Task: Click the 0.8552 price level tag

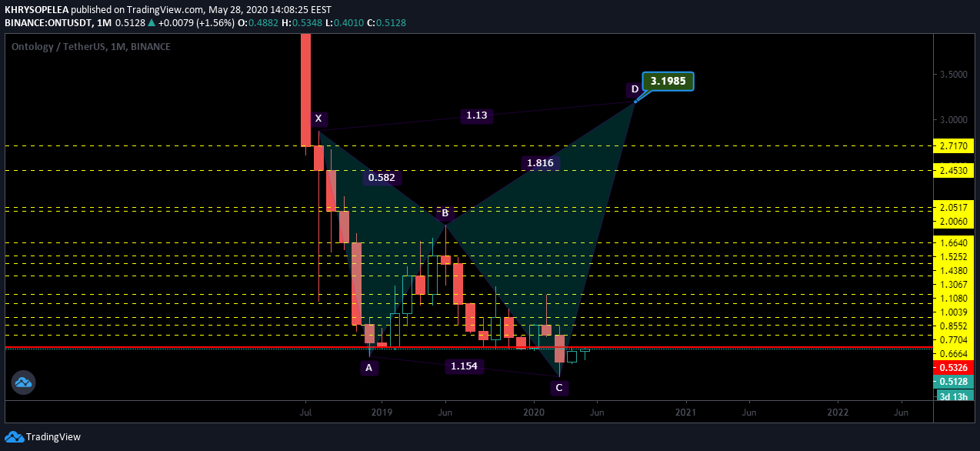Action: [955, 326]
